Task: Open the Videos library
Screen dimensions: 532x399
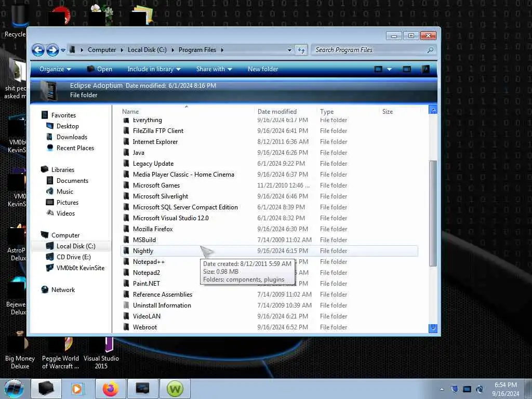Action: click(x=65, y=214)
